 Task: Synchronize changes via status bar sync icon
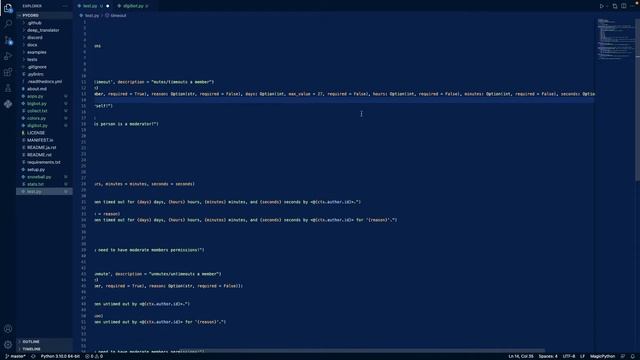tap(33, 356)
